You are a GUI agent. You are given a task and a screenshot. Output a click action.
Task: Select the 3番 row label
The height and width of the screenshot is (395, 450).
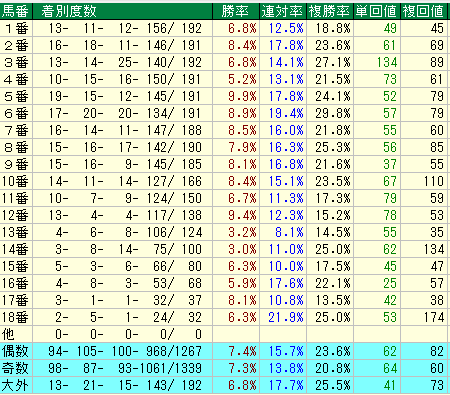(x=16, y=62)
